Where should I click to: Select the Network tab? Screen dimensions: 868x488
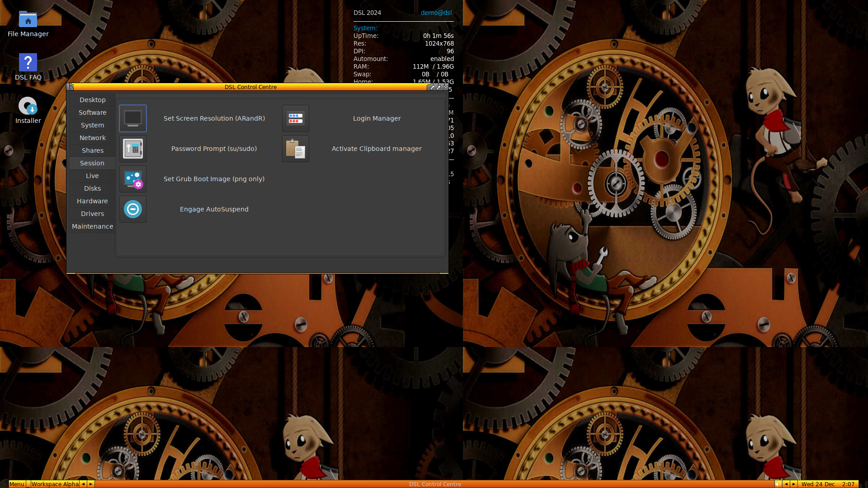click(x=92, y=138)
